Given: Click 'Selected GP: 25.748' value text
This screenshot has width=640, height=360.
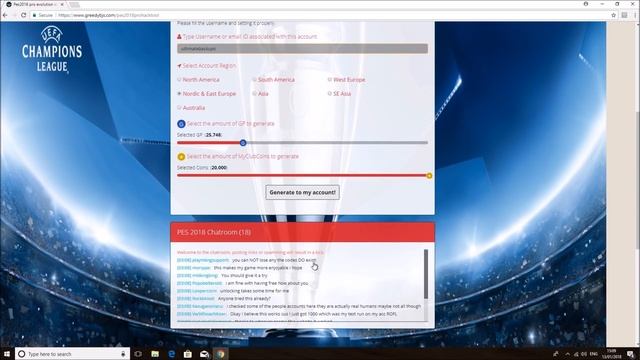Looking at the screenshot, I should pos(200,135).
